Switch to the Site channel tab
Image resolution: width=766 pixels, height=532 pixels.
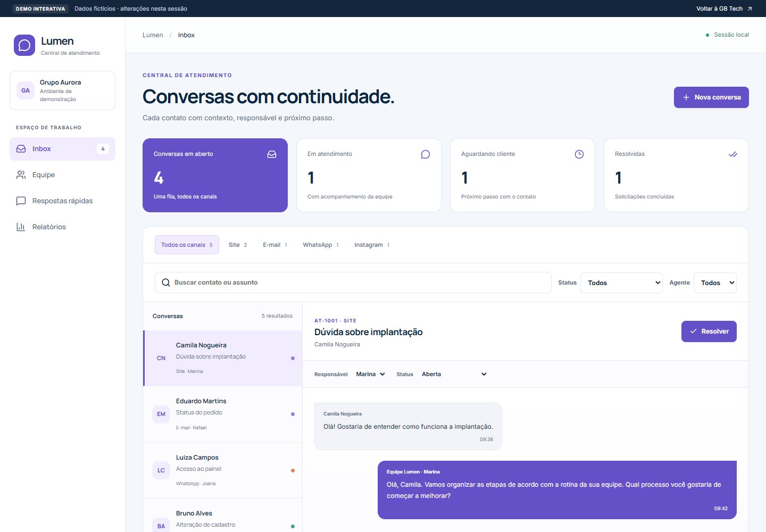coord(238,245)
